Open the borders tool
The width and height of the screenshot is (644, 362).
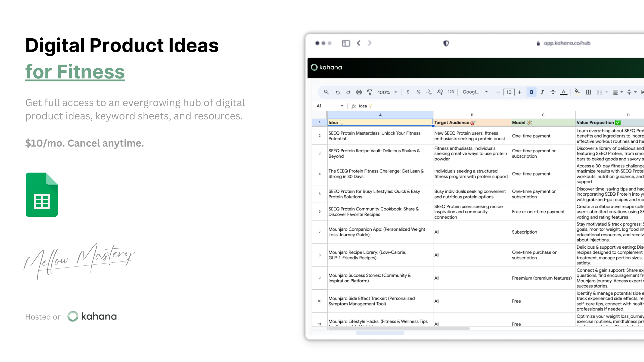pos(588,92)
